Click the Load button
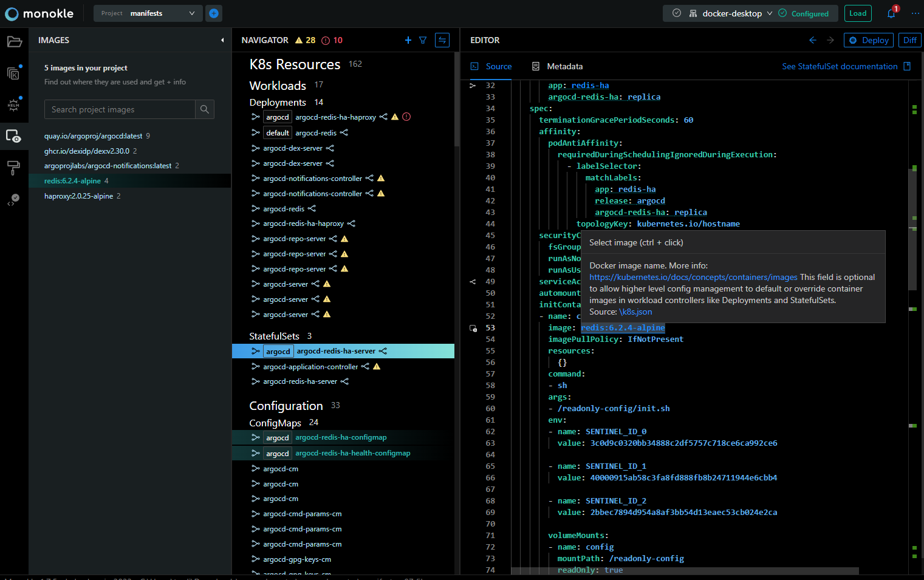 858,13
